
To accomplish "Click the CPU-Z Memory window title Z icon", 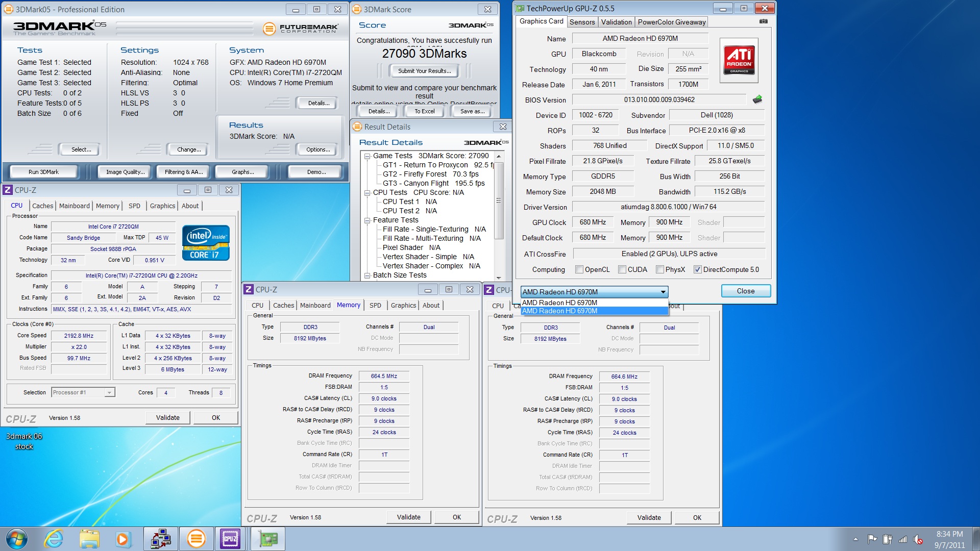I will [249, 289].
